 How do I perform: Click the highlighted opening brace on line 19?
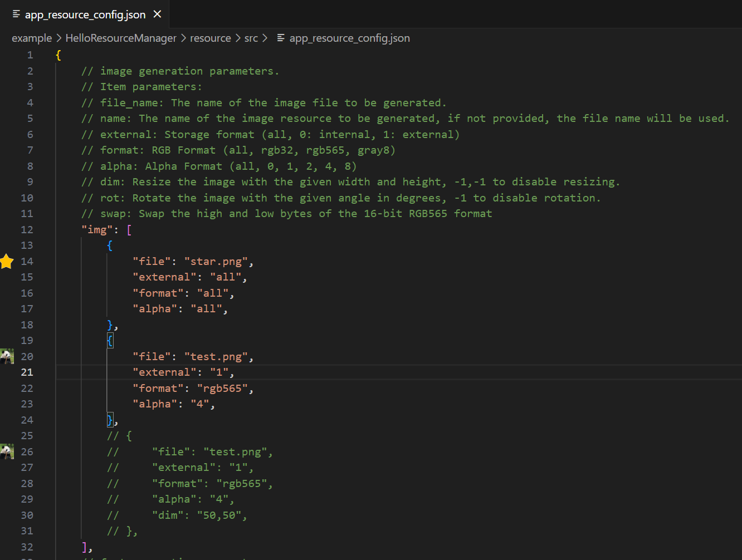tap(110, 341)
